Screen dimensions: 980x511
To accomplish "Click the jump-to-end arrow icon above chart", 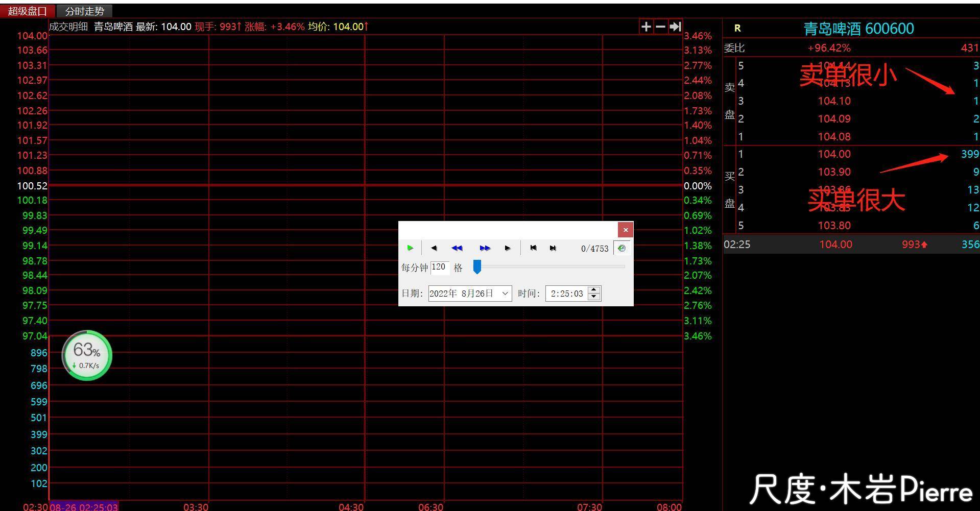I will pos(675,27).
